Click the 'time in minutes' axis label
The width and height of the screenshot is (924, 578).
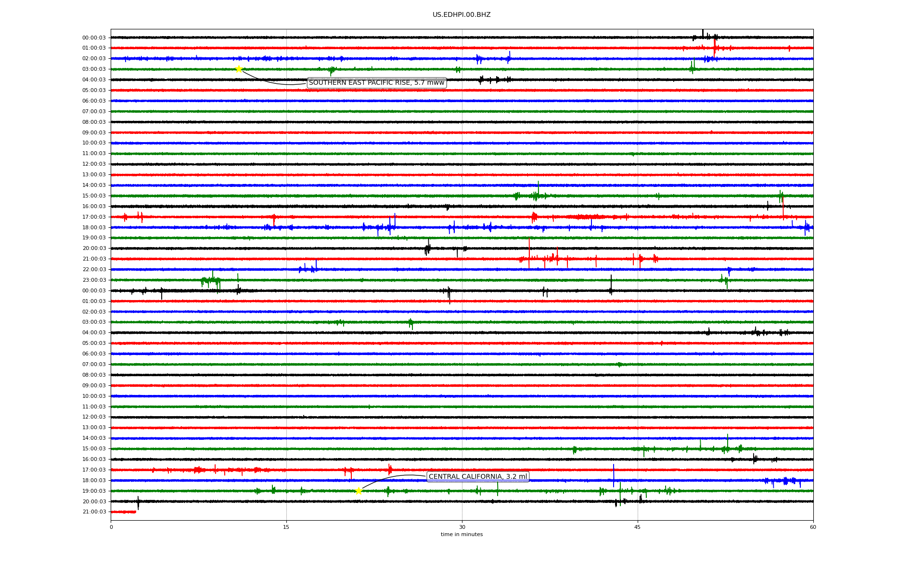point(462,535)
